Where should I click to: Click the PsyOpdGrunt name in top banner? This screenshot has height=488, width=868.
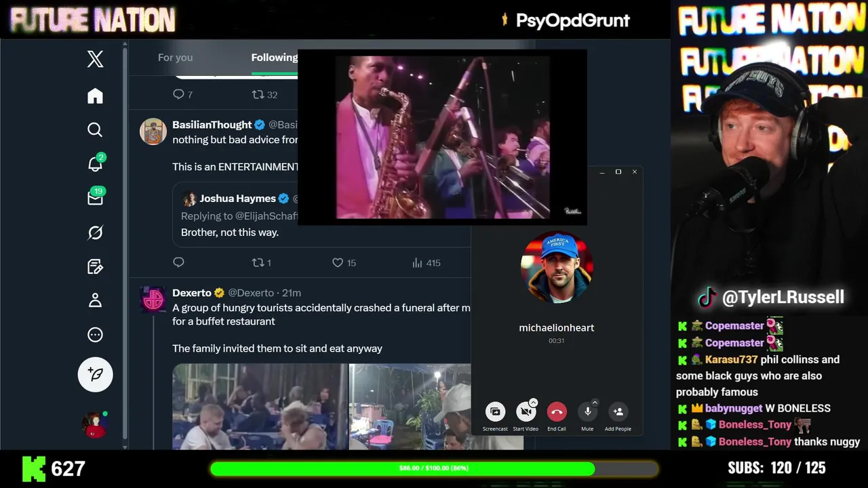tap(573, 20)
